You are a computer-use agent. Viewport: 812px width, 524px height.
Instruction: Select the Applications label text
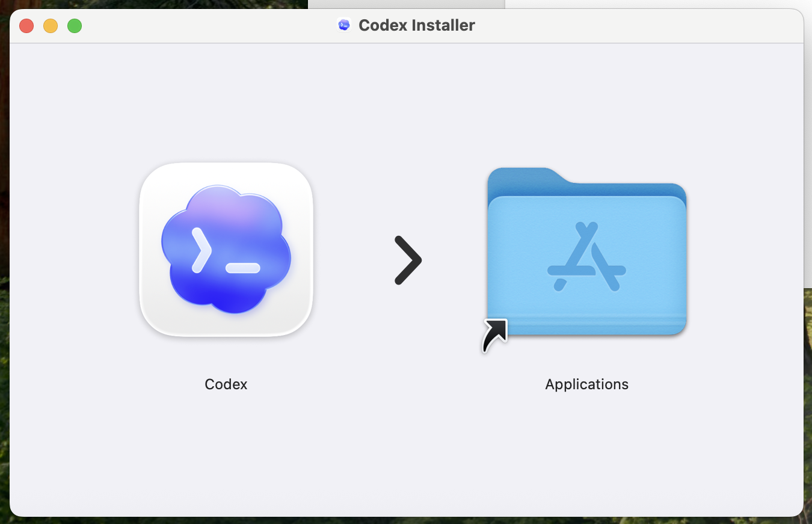tap(586, 384)
